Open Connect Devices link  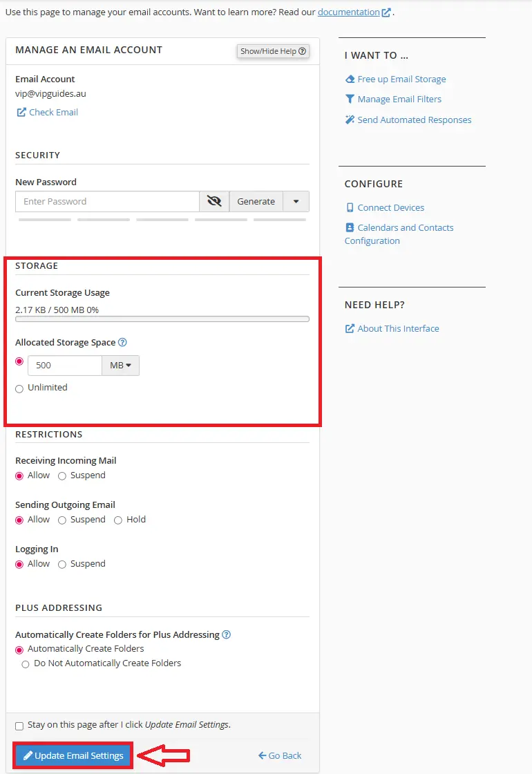[390, 208]
